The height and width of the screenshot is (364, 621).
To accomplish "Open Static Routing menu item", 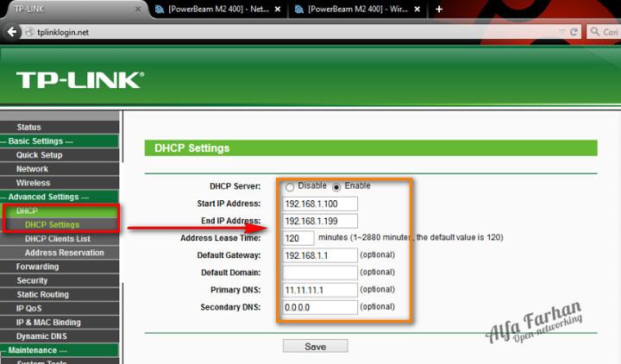I will pyautogui.click(x=60, y=294).
